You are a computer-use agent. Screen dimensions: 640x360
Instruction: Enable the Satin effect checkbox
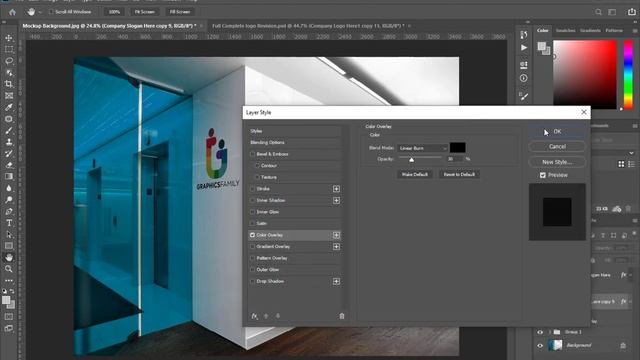coord(252,223)
